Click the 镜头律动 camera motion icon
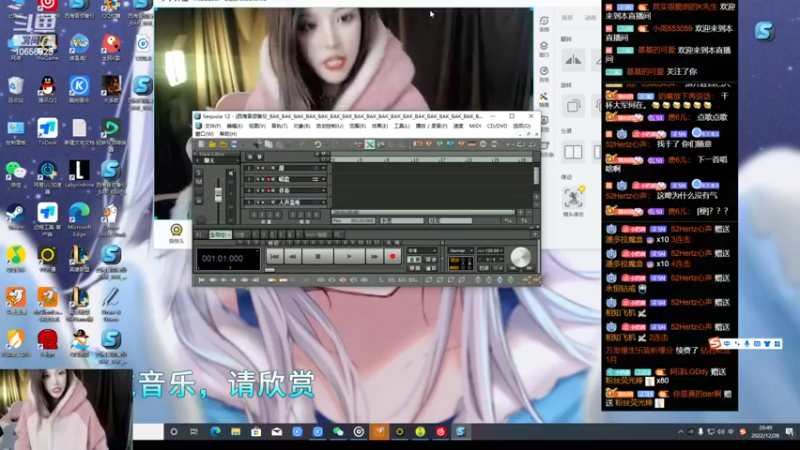This screenshot has width=800, height=450. [573, 200]
